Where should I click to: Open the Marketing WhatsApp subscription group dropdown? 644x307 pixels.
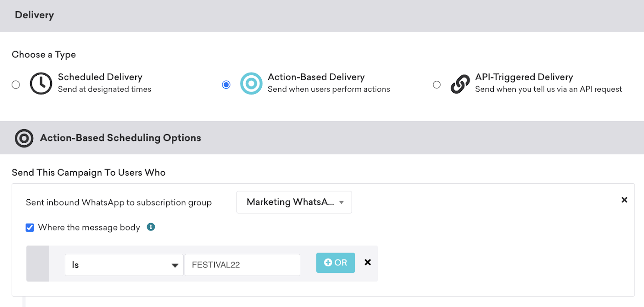click(x=294, y=202)
